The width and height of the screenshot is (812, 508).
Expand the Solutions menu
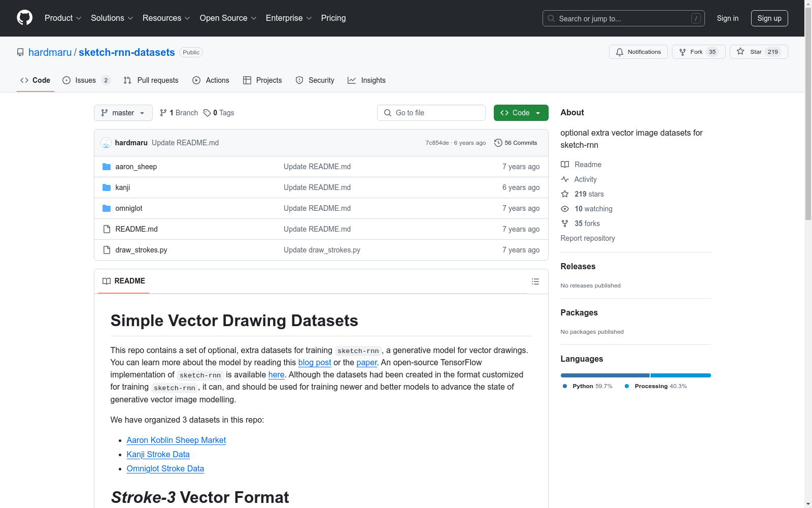pyautogui.click(x=112, y=18)
